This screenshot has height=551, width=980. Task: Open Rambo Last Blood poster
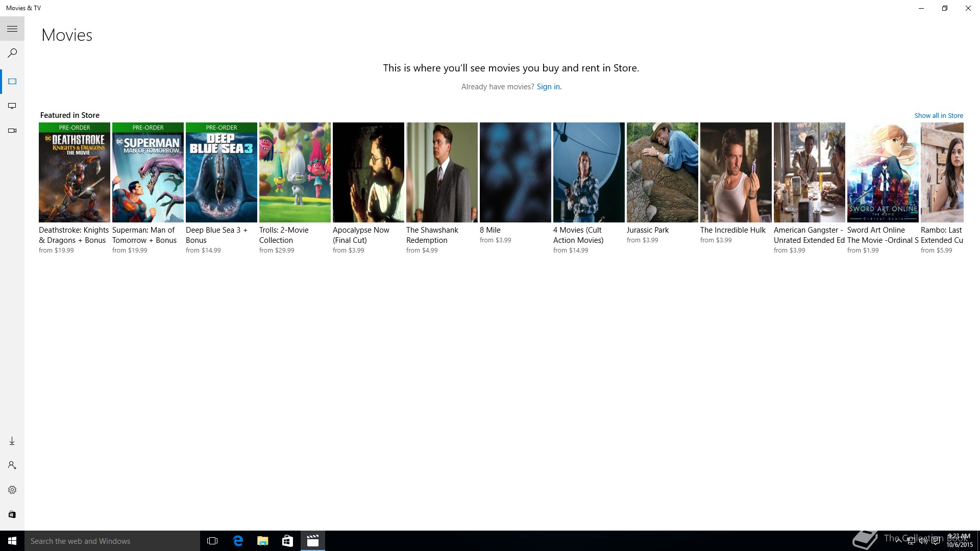[x=942, y=172]
